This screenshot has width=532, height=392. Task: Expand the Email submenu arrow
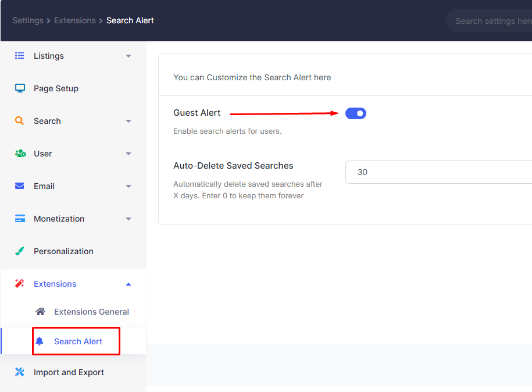(128, 187)
